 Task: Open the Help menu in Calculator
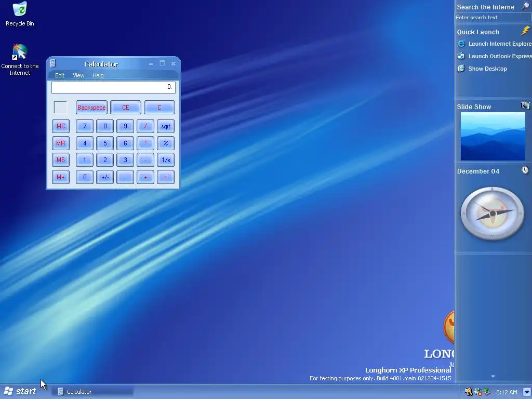click(x=98, y=75)
